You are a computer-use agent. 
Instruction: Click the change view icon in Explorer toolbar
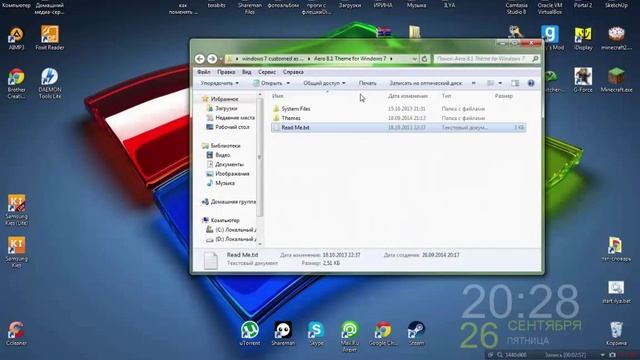tap(491, 83)
